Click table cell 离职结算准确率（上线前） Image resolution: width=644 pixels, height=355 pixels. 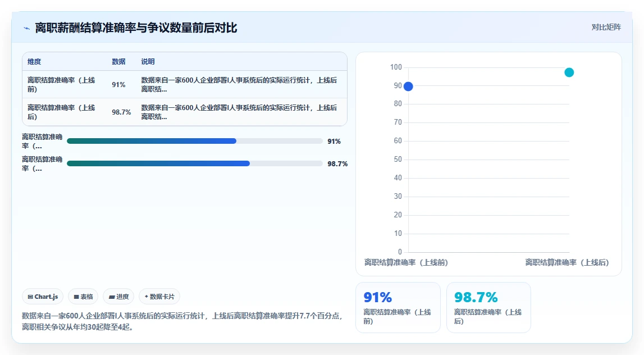point(61,85)
